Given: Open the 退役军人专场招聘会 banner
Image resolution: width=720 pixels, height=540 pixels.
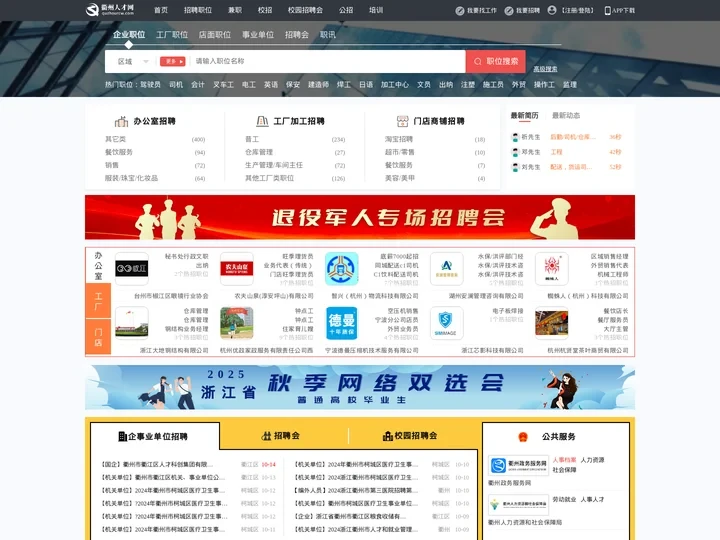Looking at the screenshot, I should [360, 217].
